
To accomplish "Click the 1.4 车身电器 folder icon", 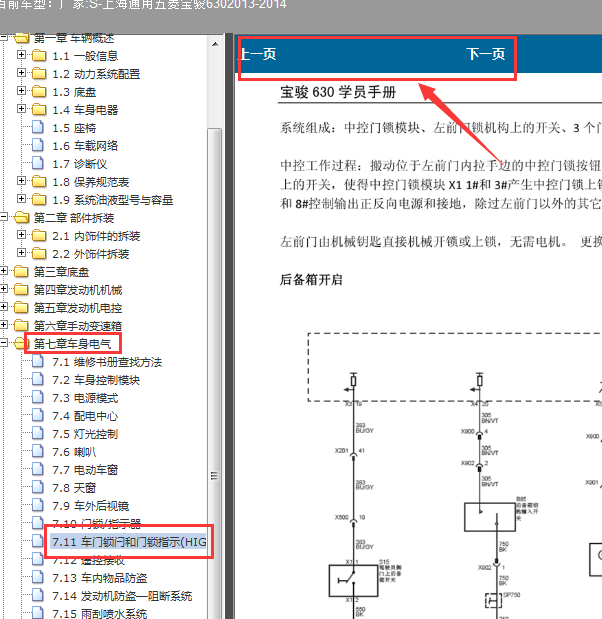I will (39, 110).
